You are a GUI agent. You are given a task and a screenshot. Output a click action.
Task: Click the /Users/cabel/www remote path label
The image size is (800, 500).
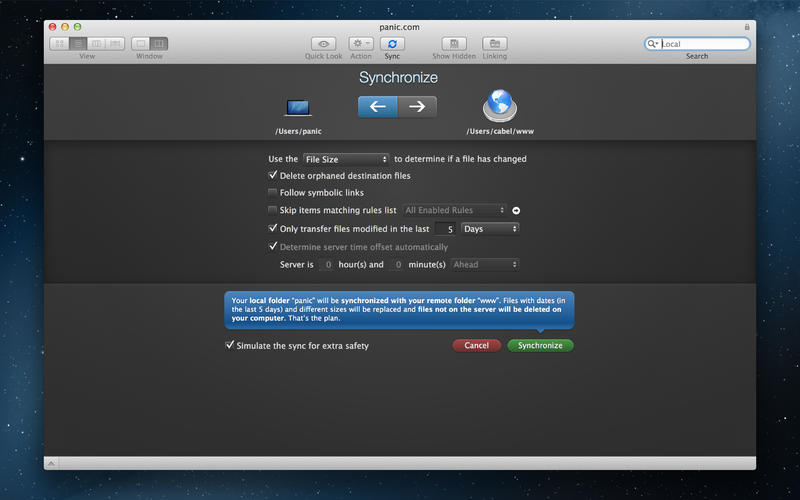500,131
